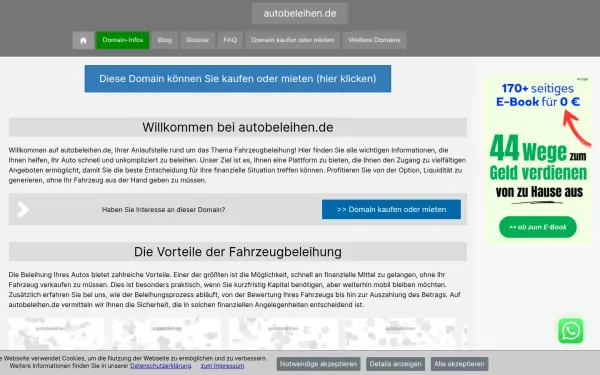Click 'Haben Sie Interesse an dieser Domain?' text
Screen dimensions: 600x375
point(163,209)
